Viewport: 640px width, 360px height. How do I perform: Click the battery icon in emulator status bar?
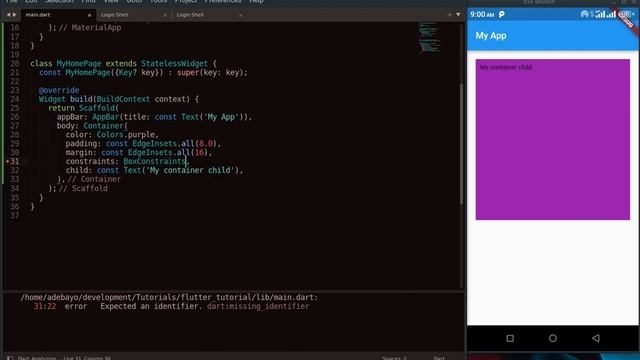pos(626,15)
